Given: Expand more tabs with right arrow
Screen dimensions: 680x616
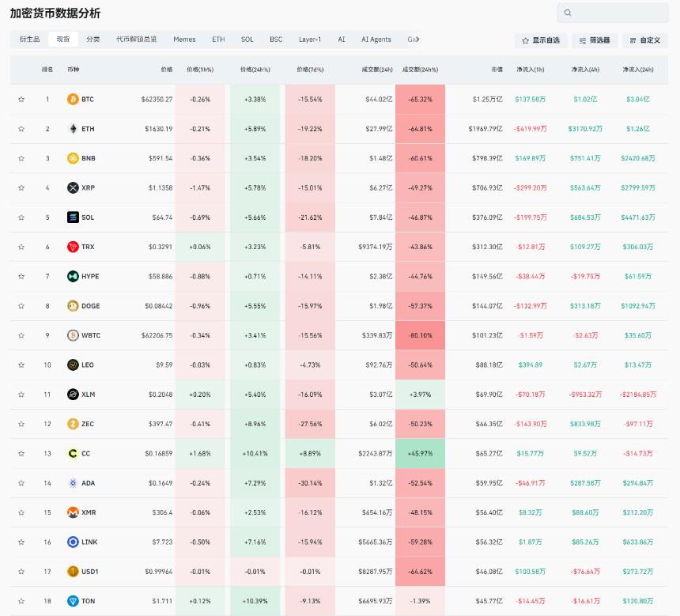Looking at the screenshot, I should coord(417,39).
